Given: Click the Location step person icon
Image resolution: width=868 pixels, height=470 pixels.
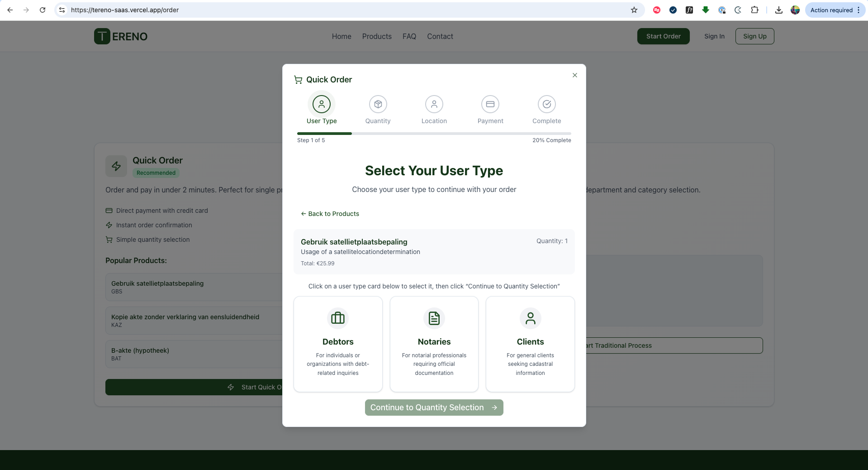Looking at the screenshot, I should [434, 104].
